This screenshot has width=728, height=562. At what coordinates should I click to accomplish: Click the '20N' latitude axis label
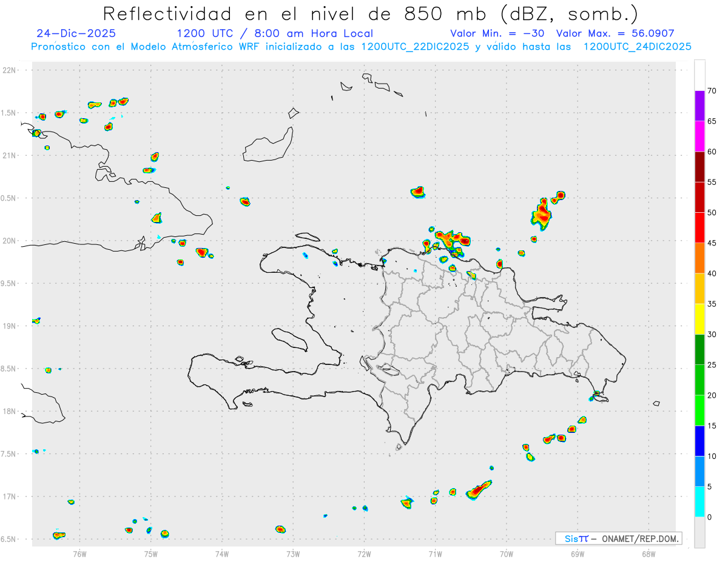coord(9,241)
